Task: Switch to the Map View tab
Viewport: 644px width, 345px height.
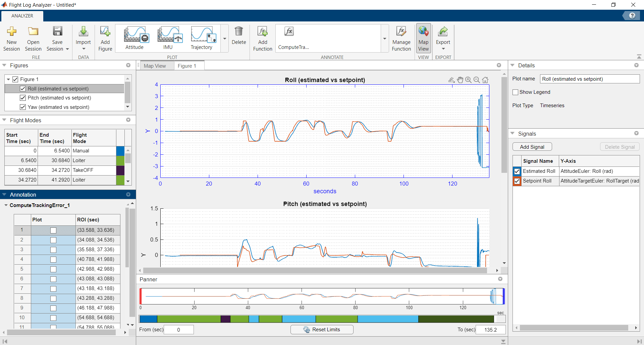Action: (x=155, y=66)
